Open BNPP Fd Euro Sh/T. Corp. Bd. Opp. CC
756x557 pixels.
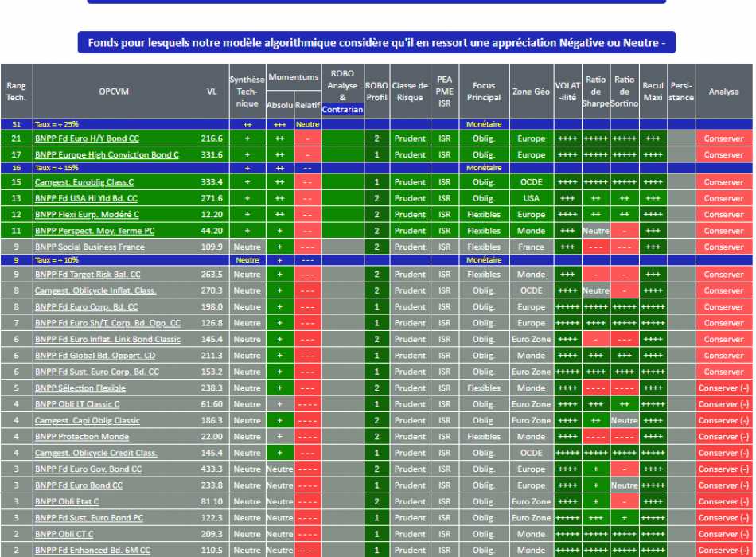click(107, 323)
